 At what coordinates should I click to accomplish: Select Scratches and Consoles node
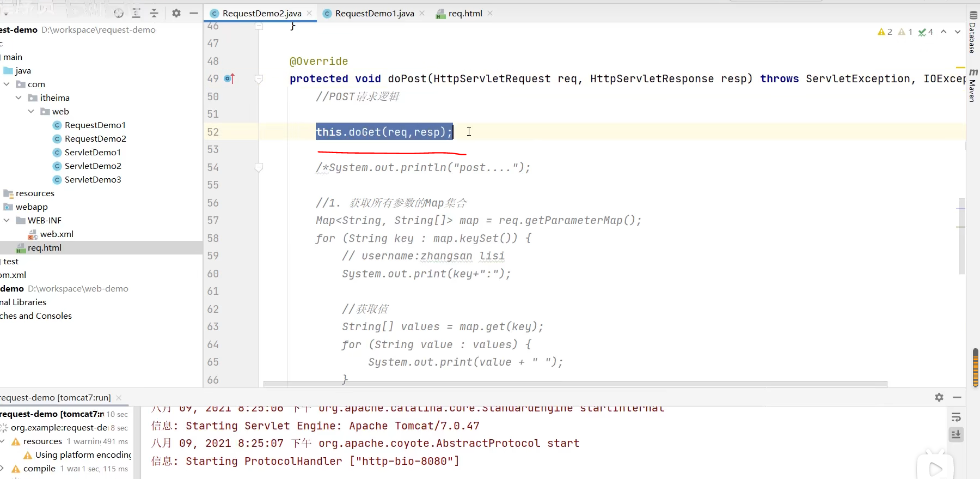point(36,316)
